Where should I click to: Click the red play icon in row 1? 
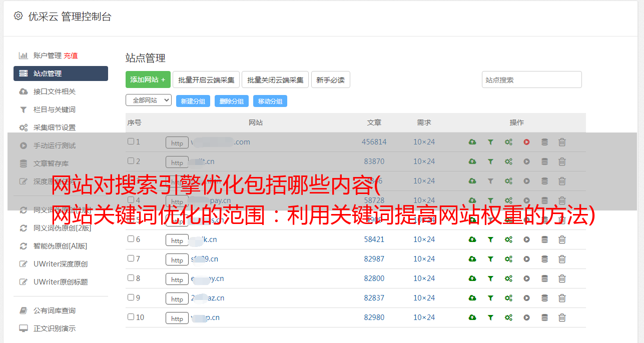pyautogui.click(x=526, y=142)
